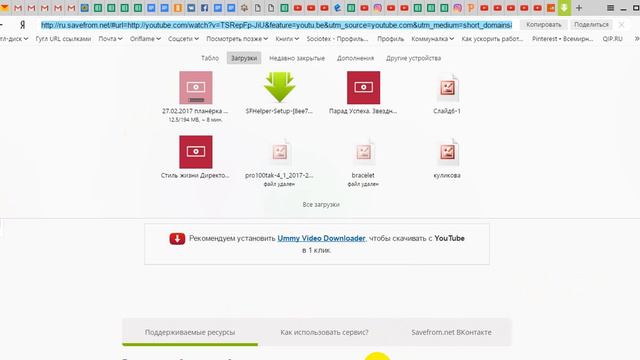Viewport: 640px width, 360px height.
Task: Click the red Ummy downloader arrow icon
Action: click(x=177, y=238)
